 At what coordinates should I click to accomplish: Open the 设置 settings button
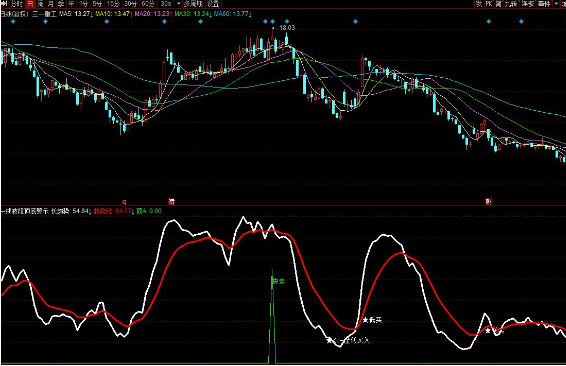(x=213, y=4)
